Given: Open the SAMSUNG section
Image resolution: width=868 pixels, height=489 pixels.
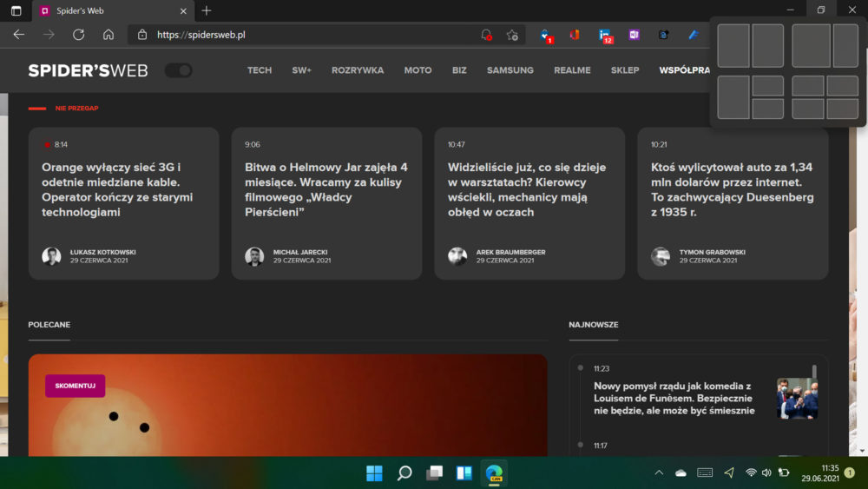Looking at the screenshot, I should (510, 70).
